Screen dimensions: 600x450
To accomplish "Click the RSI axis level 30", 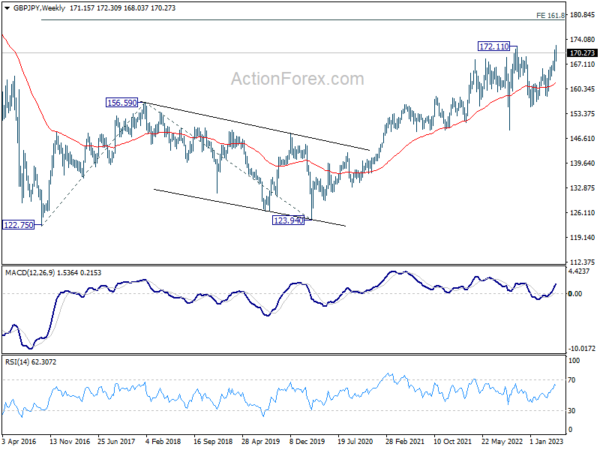I will [572, 410].
